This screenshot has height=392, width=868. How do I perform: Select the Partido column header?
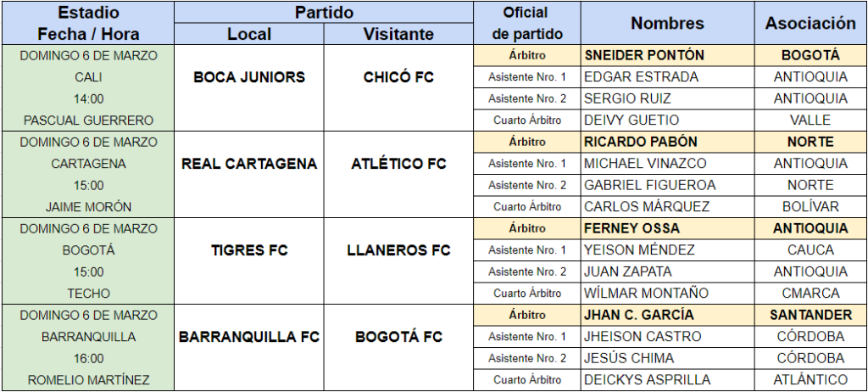324,12
